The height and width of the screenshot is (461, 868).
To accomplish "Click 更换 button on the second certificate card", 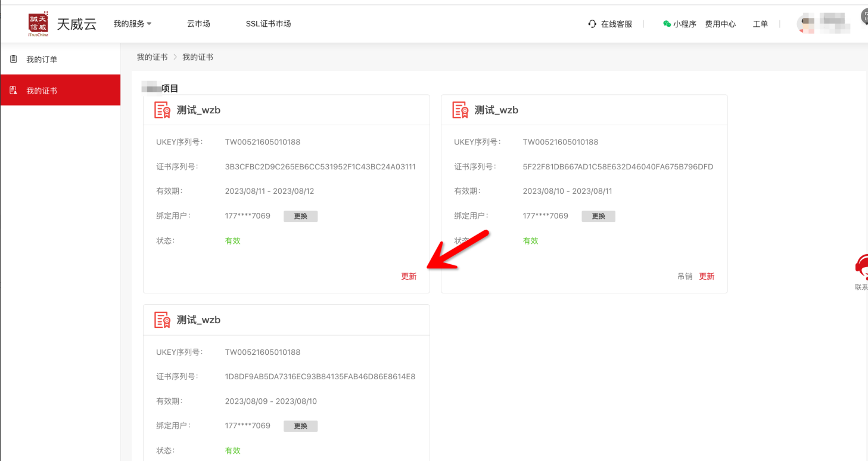I will coord(598,216).
